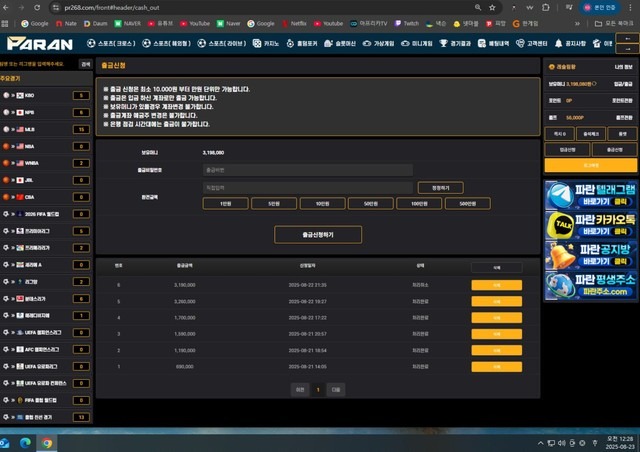Select the 100만원 amount button
This screenshot has width=640, height=452.
click(x=419, y=203)
